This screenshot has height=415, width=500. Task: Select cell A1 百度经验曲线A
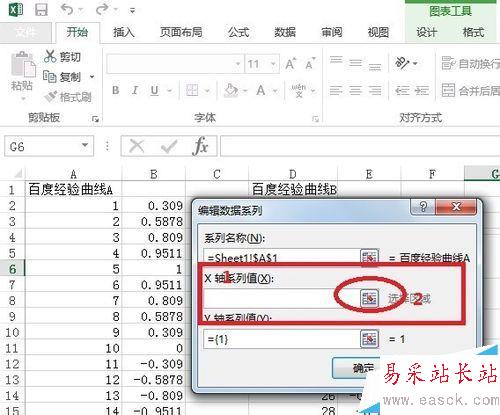click(73, 190)
